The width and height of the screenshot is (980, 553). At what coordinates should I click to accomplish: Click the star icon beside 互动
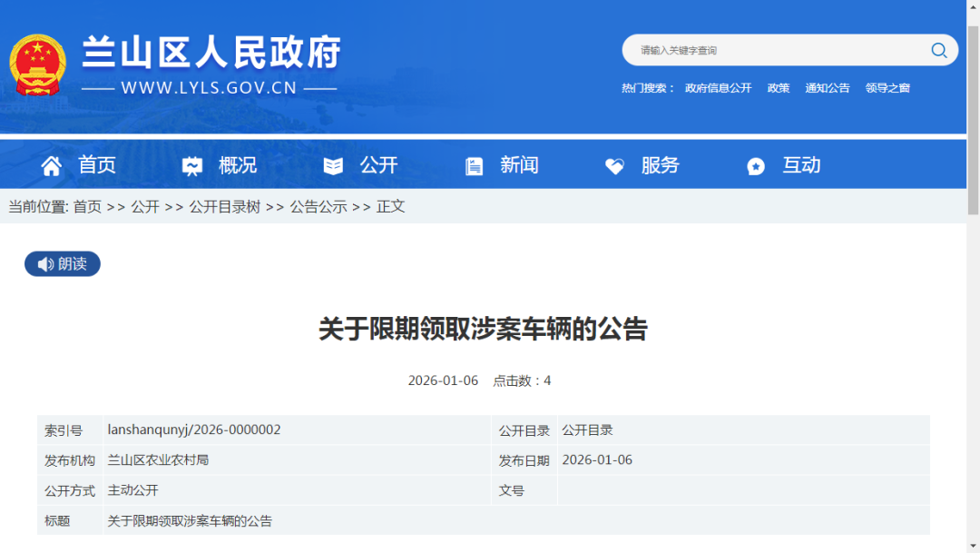point(756,166)
